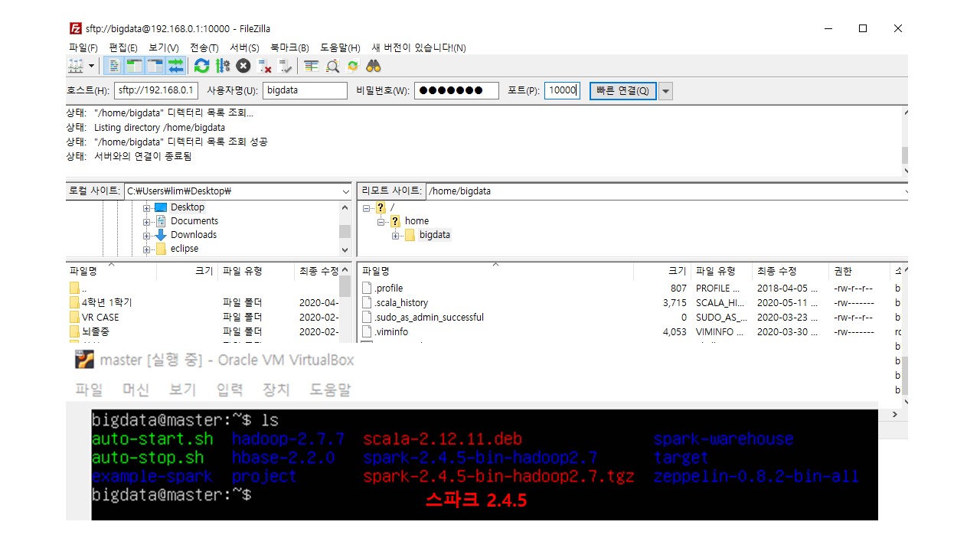
Task: Open the 장치 menu in VirtualBox window
Action: [x=276, y=390]
